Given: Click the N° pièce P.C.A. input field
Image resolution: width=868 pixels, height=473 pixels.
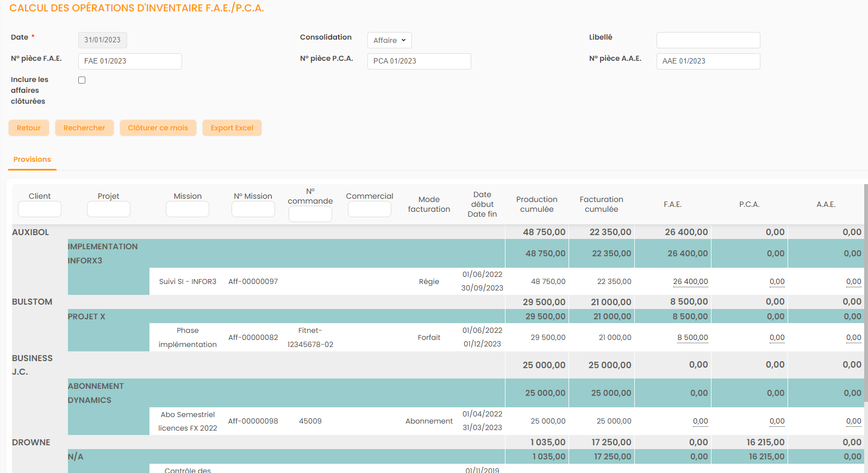Looking at the screenshot, I should click(x=419, y=61).
